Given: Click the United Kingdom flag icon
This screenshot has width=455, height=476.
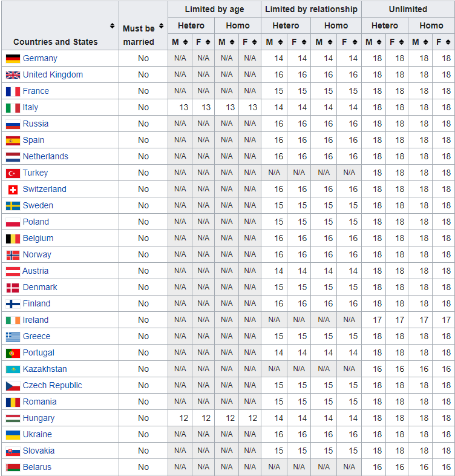Looking at the screenshot, I should pos(13,75).
